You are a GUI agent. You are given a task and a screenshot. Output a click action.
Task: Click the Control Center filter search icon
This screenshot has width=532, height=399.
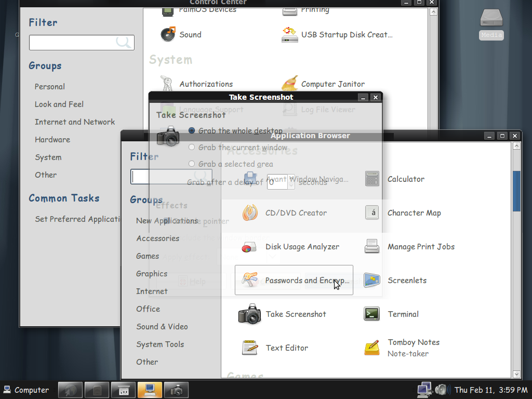click(124, 43)
